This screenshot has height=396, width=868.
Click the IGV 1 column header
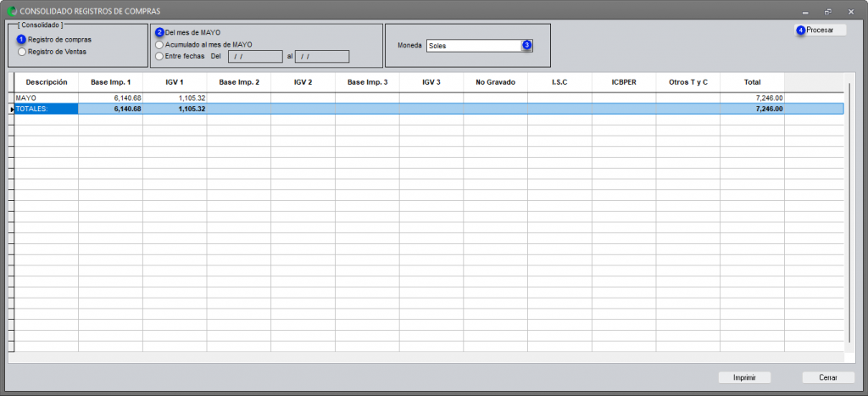pos(175,82)
